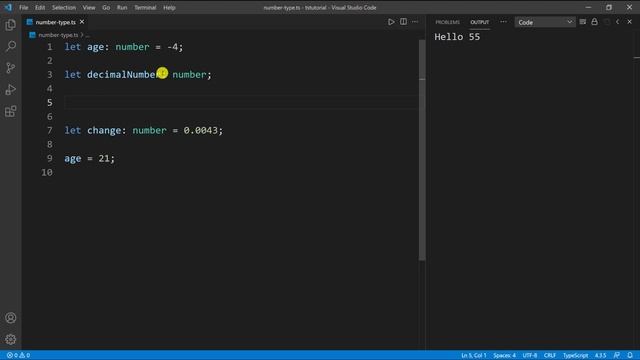Toggle output scroll lock icon
This screenshot has height=360, width=640.
(594, 22)
